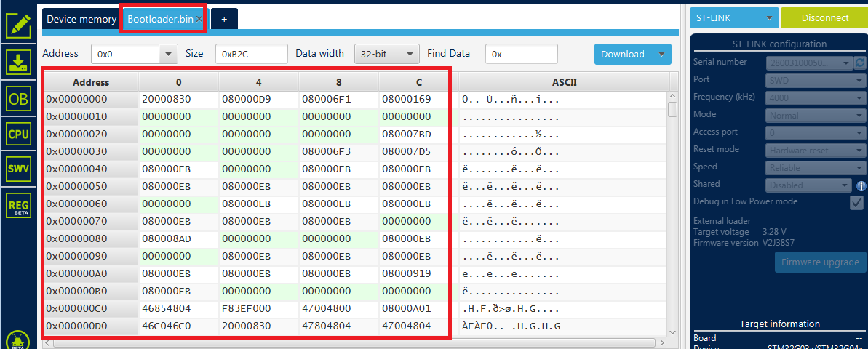Click the vertical scrollbar thumb of memory table

coord(672,110)
